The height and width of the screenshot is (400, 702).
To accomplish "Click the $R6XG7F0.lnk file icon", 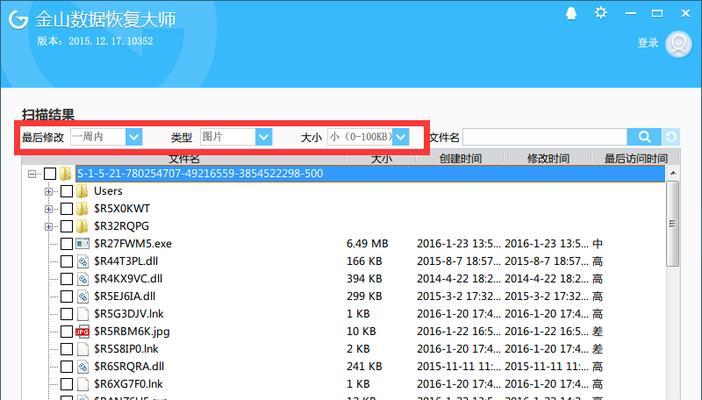I will point(82,384).
